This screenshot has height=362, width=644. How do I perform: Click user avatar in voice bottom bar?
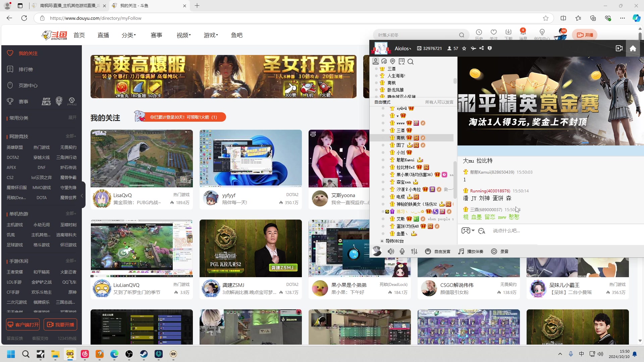click(377, 251)
